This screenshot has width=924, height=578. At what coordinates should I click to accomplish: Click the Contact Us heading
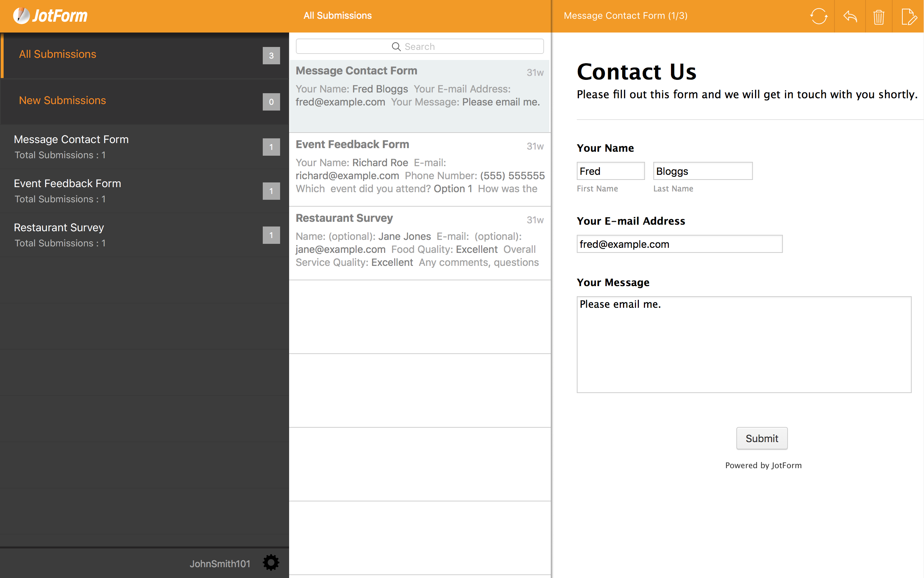pyautogui.click(x=636, y=72)
